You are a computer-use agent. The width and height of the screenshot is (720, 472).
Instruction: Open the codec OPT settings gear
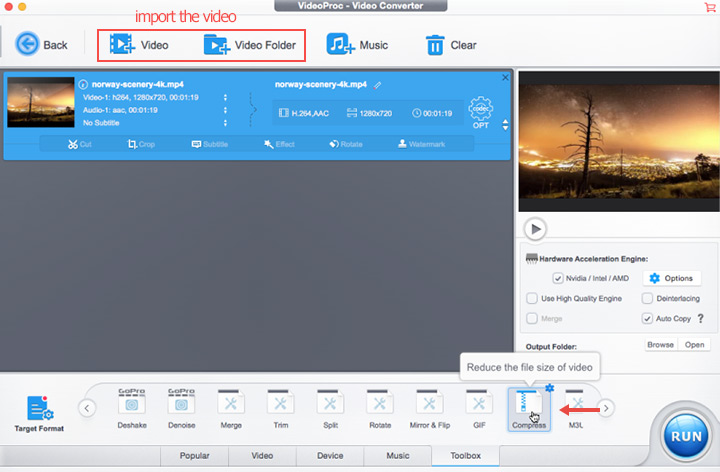pyautogui.click(x=482, y=111)
